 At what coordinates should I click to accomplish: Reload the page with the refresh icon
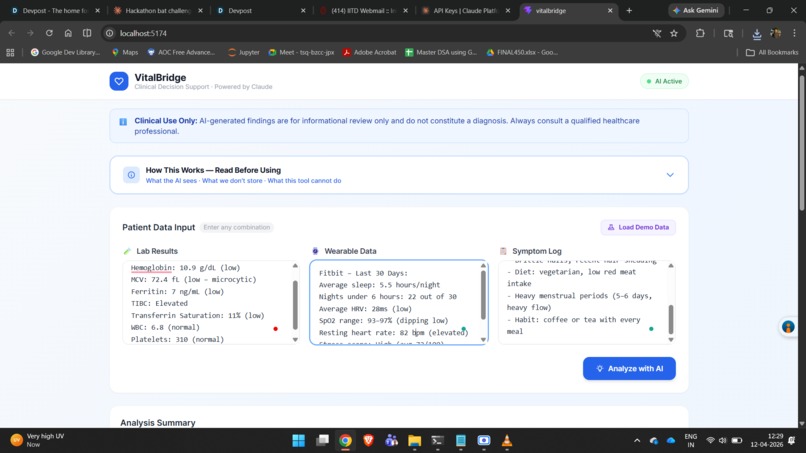coord(49,33)
